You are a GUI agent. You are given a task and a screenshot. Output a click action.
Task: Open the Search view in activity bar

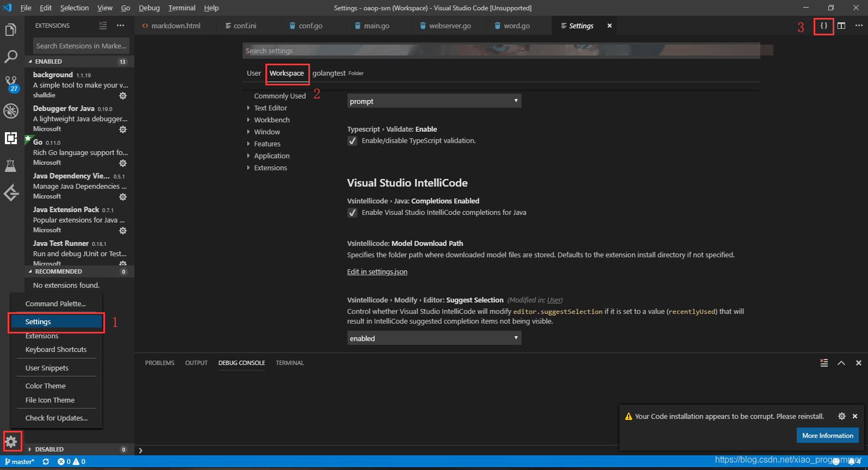click(x=10, y=57)
